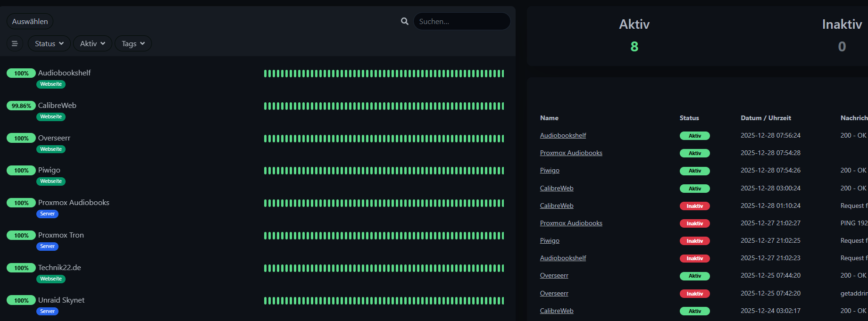Click into the Suchen search field
868x321 pixels.
[461, 21]
